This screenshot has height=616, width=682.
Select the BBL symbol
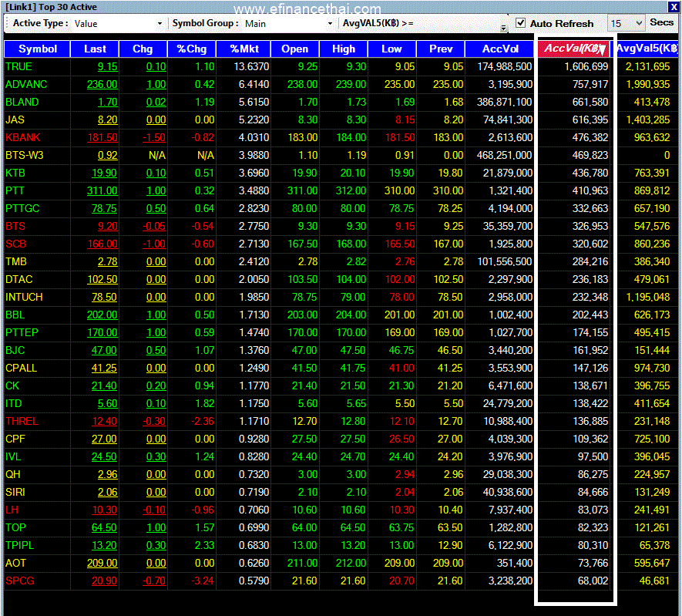[15, 315]
